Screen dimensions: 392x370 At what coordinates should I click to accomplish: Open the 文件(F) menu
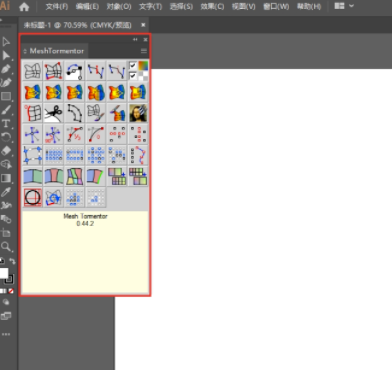(x=57, y=7)
